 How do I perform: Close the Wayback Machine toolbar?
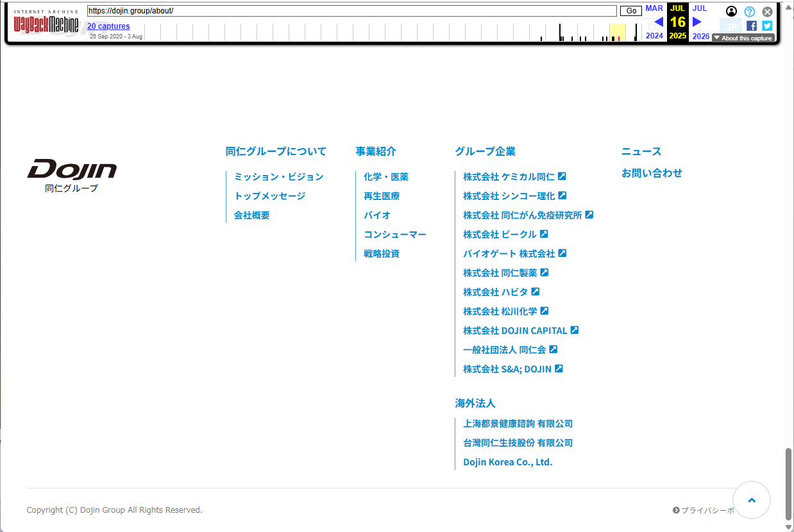pos(768,12)
